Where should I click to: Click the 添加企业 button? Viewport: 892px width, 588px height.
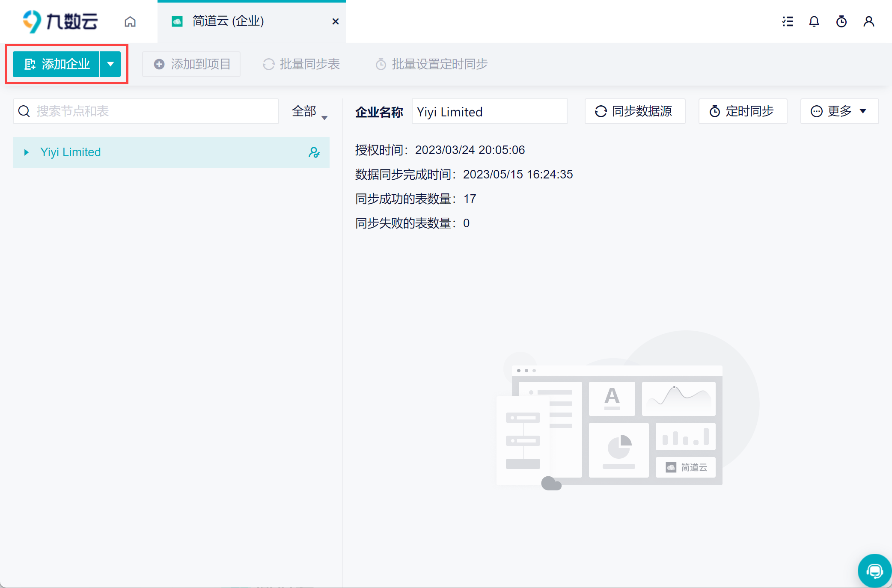tap(56, 64)
